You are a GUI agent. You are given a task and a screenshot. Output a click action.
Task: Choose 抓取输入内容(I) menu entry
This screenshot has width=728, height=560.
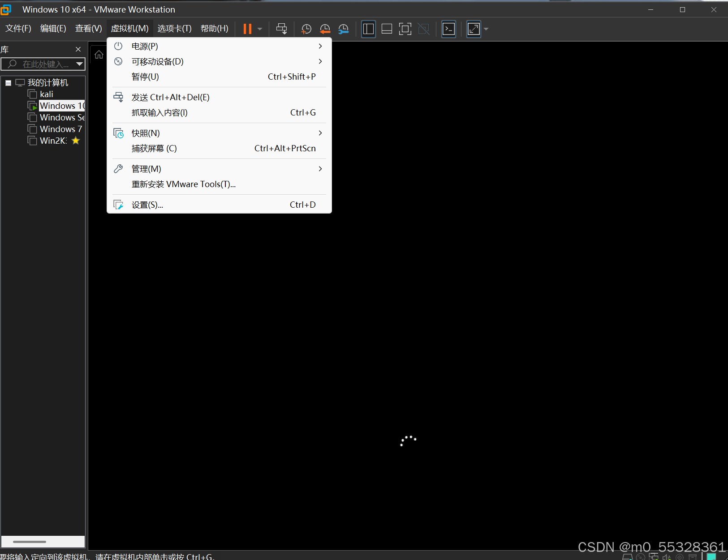219,112
